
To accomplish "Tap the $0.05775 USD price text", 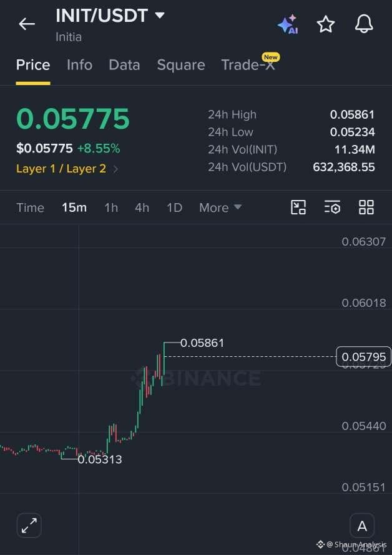I will [x=44, y=149].
